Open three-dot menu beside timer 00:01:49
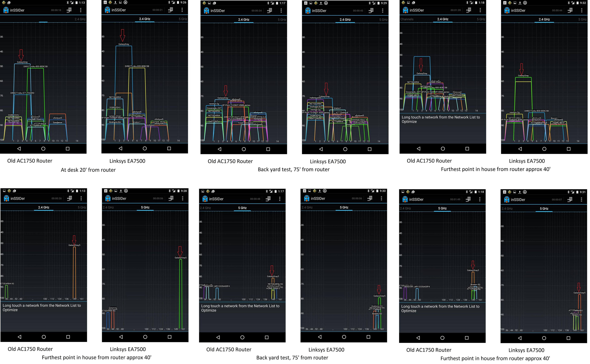Image resolution: width=590 pixels, height=364 pixels. [x=480, y=199]
